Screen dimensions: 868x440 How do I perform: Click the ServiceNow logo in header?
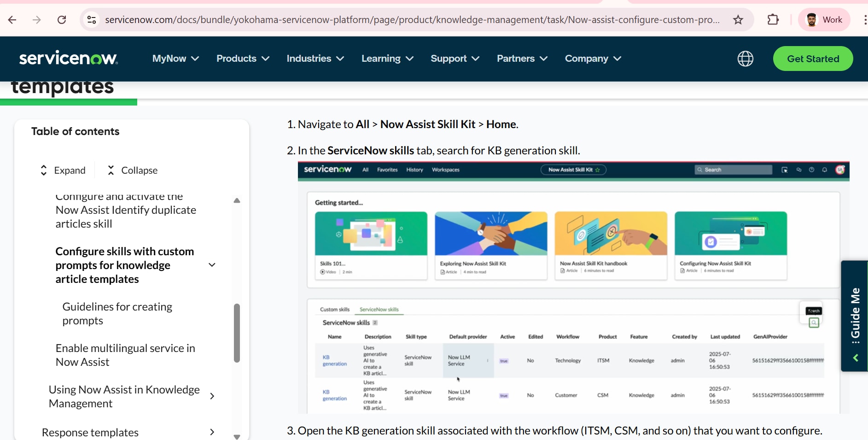point(68,59)
